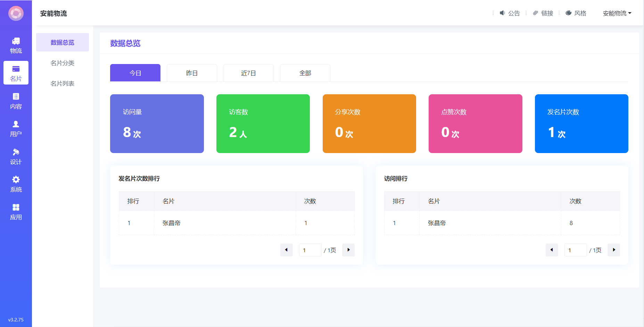Expand the 安能物流 account dropdown
Image resolution: width=644 pixels, height=327 pixels.
(x=617, y=13)
